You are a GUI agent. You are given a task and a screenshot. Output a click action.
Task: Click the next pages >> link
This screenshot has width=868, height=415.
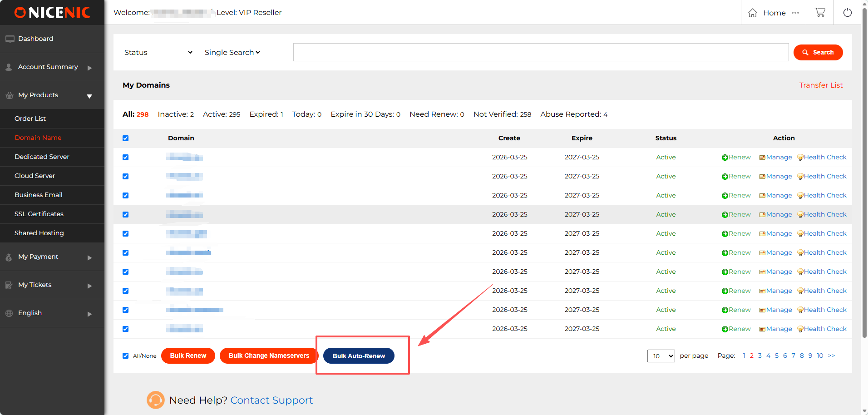pyautogui.click(x=831, y=356)
